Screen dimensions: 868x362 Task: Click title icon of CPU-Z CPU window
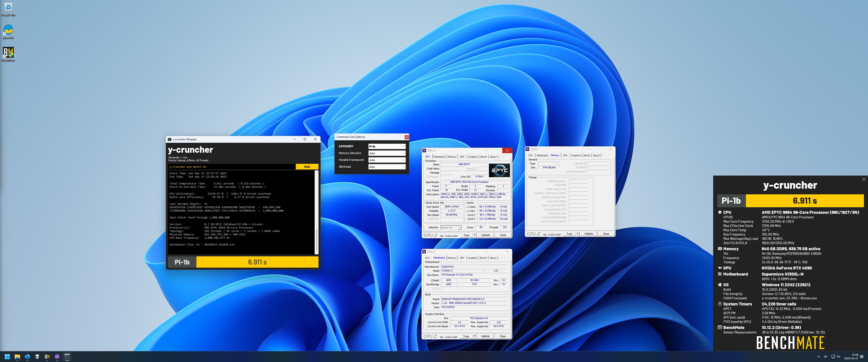tap(424, 150)
